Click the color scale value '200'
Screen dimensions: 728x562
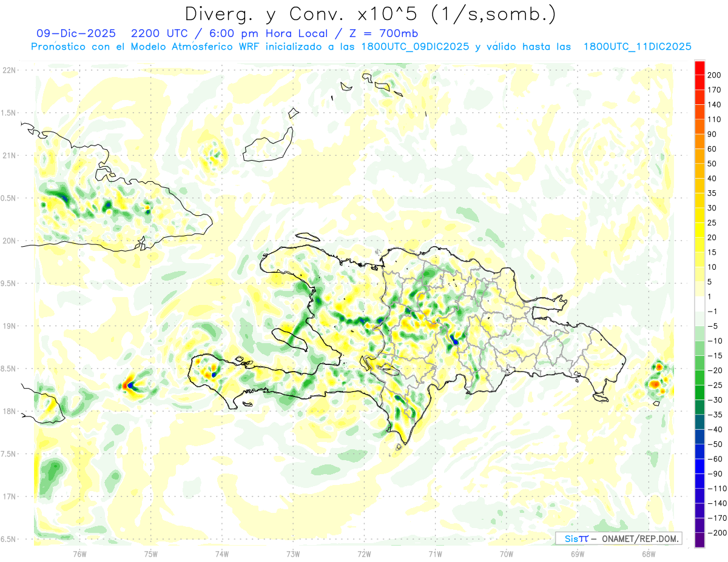715,75
